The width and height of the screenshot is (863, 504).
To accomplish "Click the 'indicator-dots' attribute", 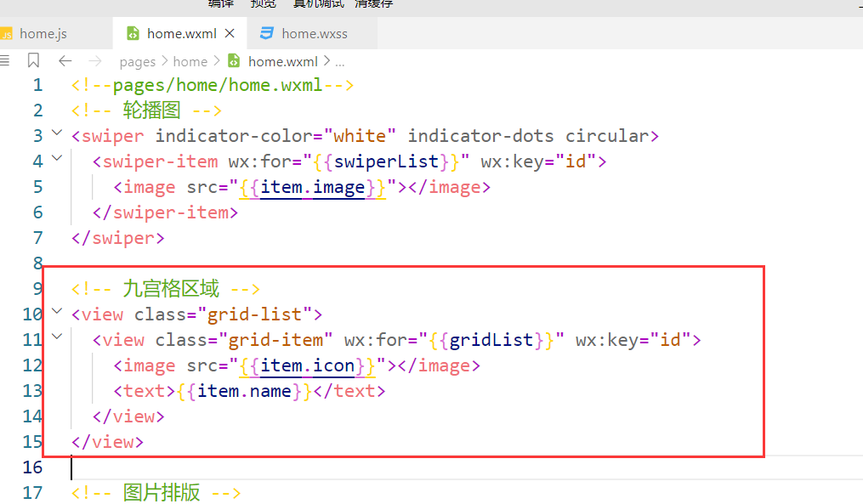I will [x=480, y=136].
